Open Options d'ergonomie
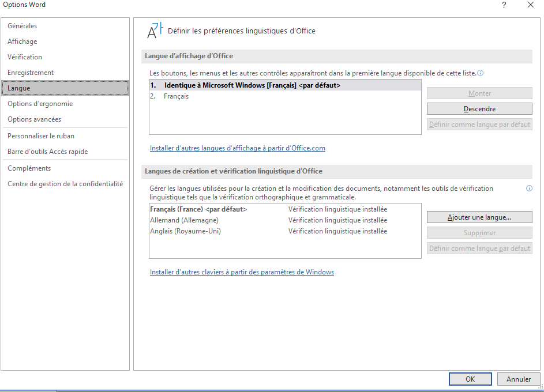 tap(65, 104)
